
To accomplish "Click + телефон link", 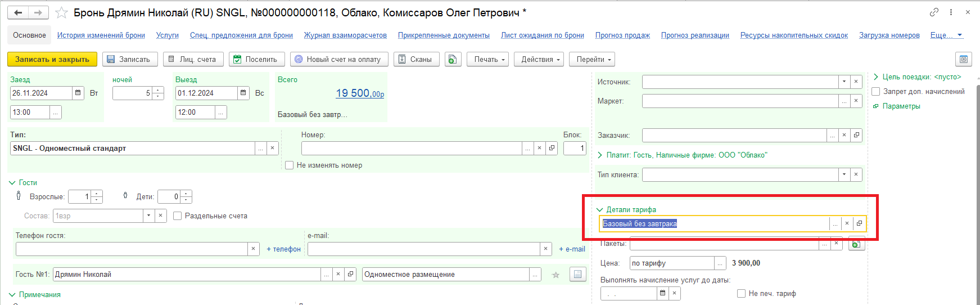I will click(x=283, y=249).
